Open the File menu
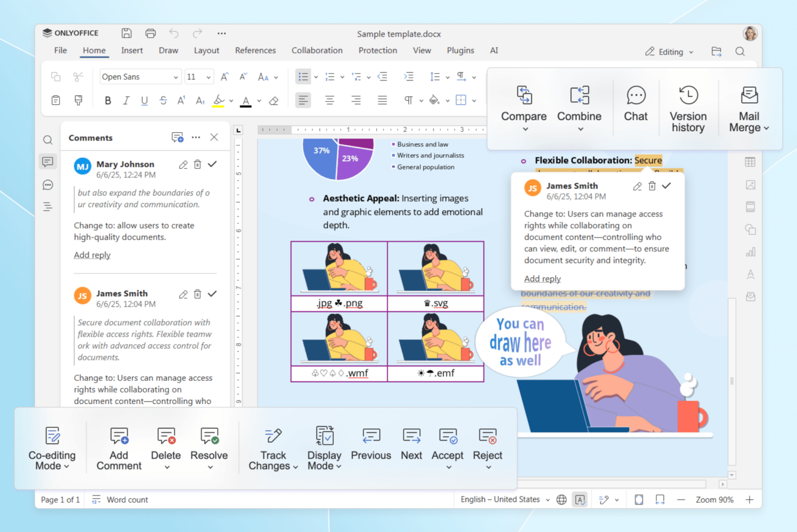This screenshot has height=532, width=797. (61, 50)
